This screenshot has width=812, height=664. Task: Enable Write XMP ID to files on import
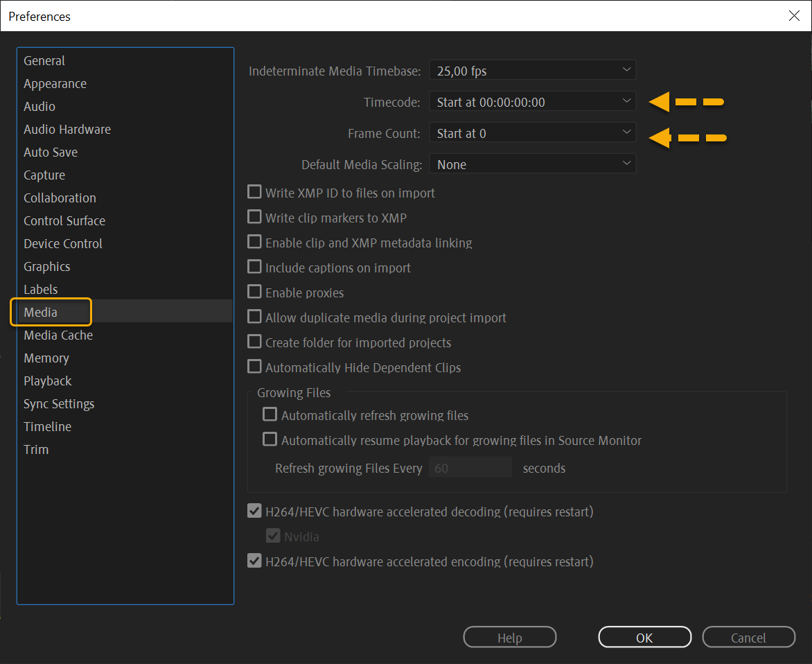tap(254, 192)
